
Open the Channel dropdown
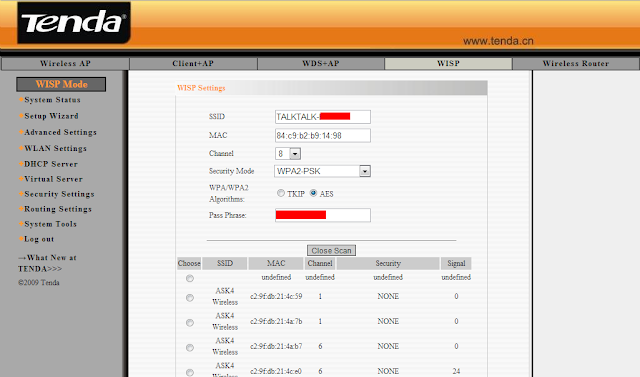click(x=288, y=154)
